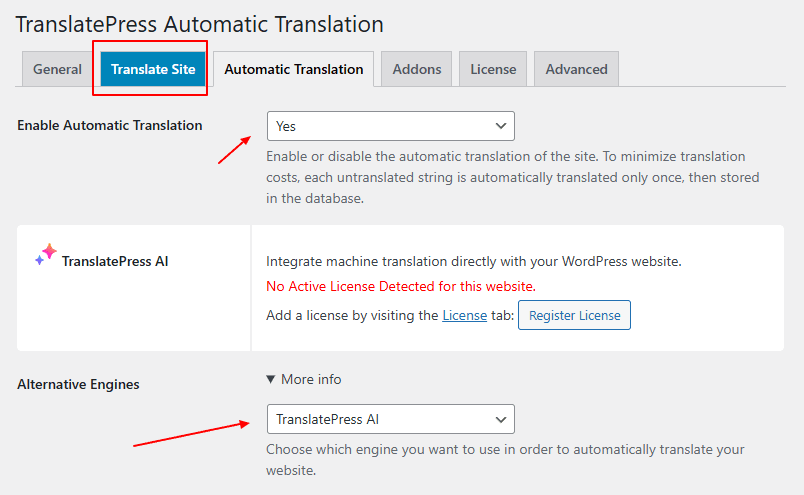Click the Register License button

pos(574,315)
